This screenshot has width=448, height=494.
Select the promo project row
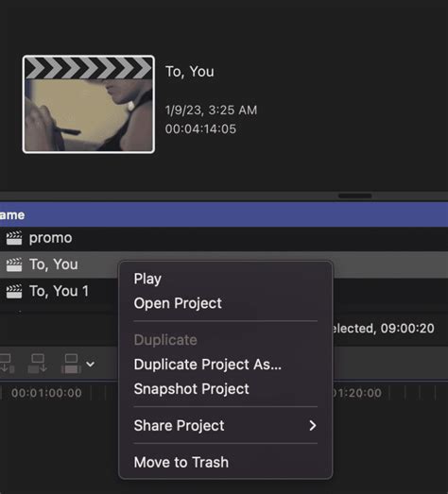click(x=224, y=238)
